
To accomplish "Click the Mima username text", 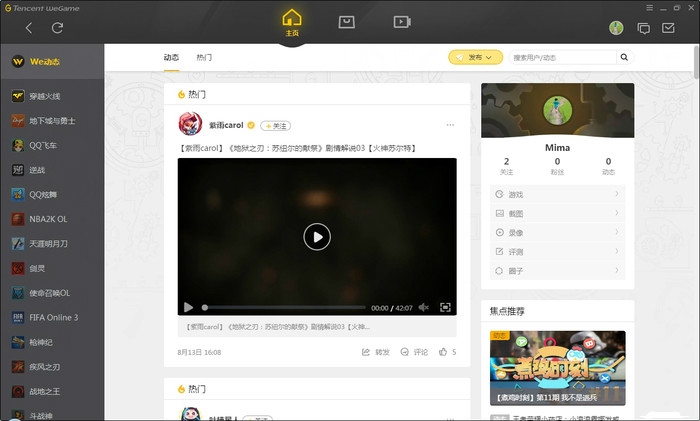I will coord(558,147).
